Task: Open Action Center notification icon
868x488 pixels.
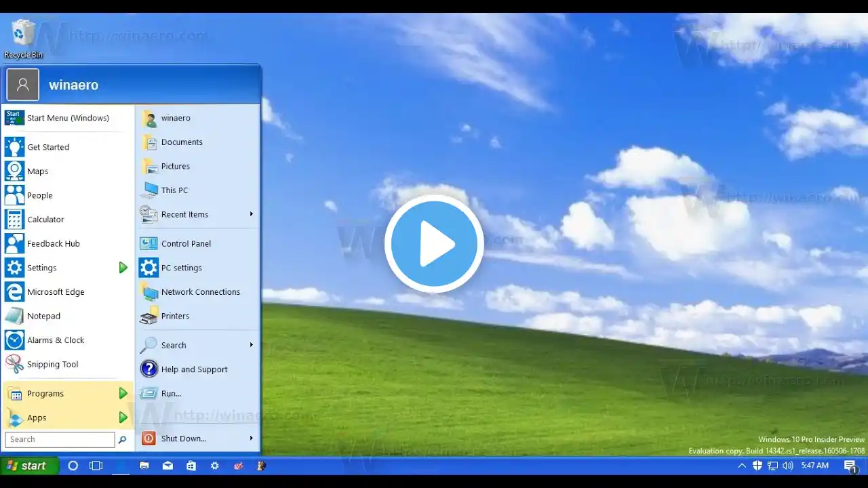Action: (850, 466)
